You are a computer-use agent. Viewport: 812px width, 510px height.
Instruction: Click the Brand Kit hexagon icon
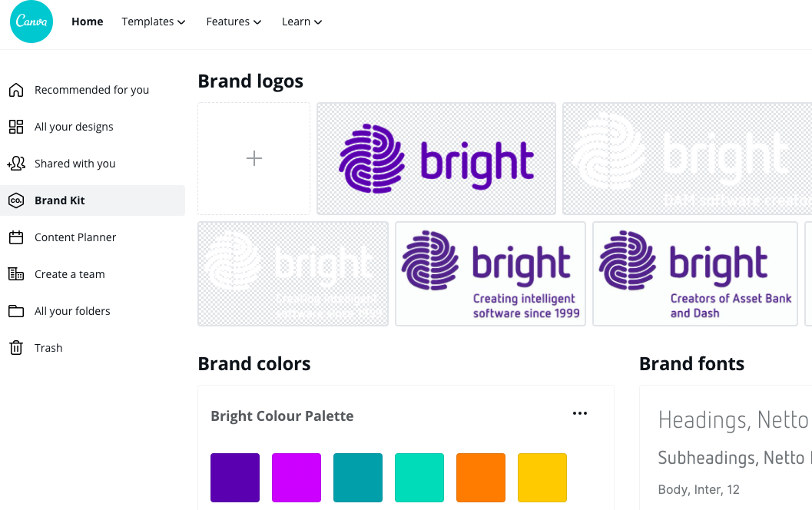click(16, 200)
